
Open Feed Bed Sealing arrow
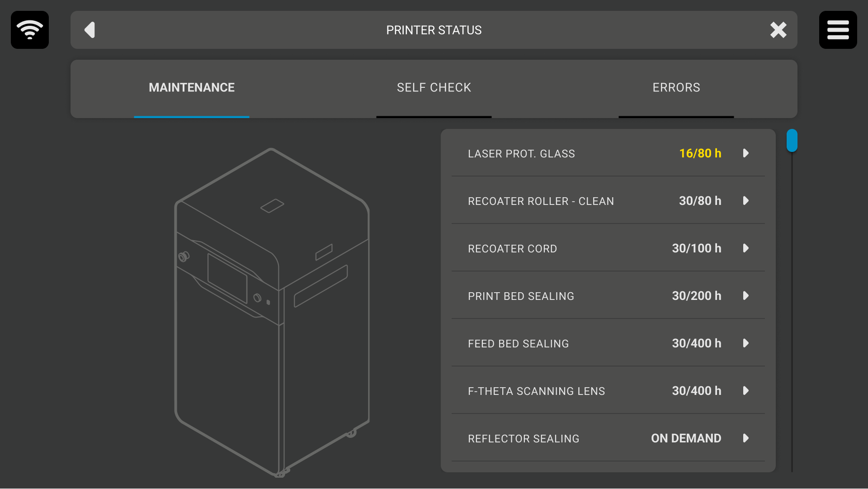(746, 343)
